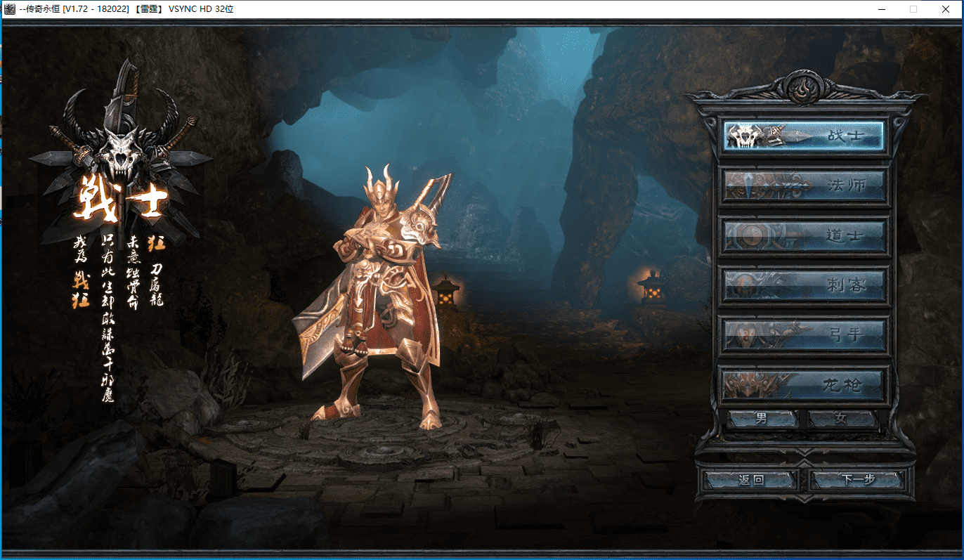Go back with the 返回 button
964x560 pixels.
[x=751, y=480]
